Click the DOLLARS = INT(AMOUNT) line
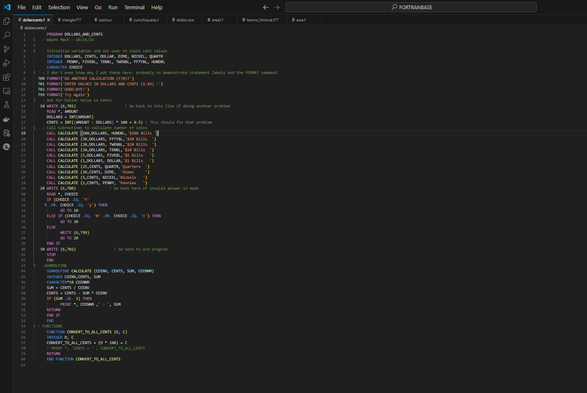Viewport: 587px width, 393px height. 70,117
